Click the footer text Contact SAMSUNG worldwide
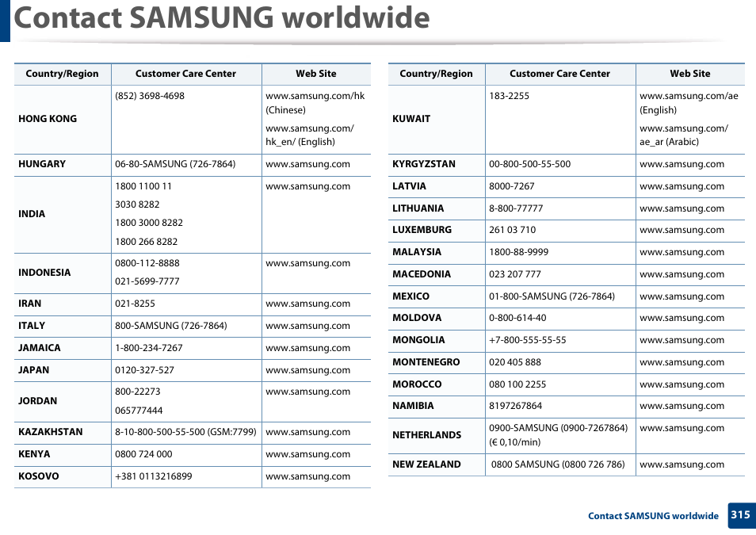The height and width of the screenshot is (535, 756). (653, 516)
